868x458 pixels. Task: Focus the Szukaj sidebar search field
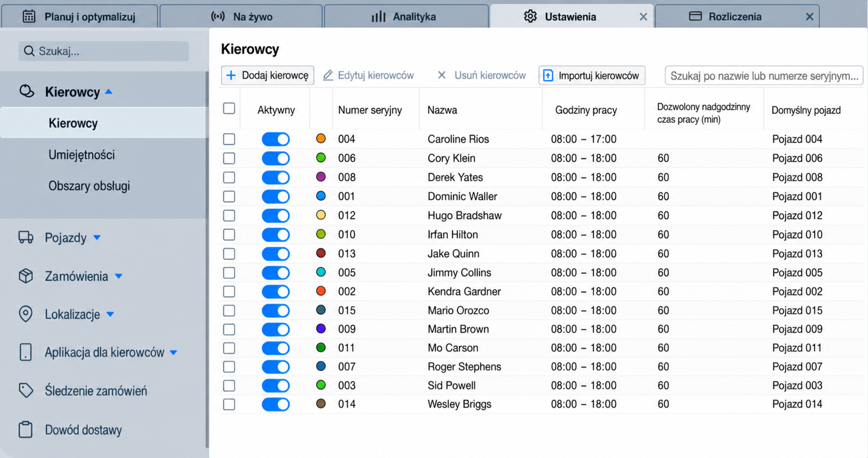104,51
